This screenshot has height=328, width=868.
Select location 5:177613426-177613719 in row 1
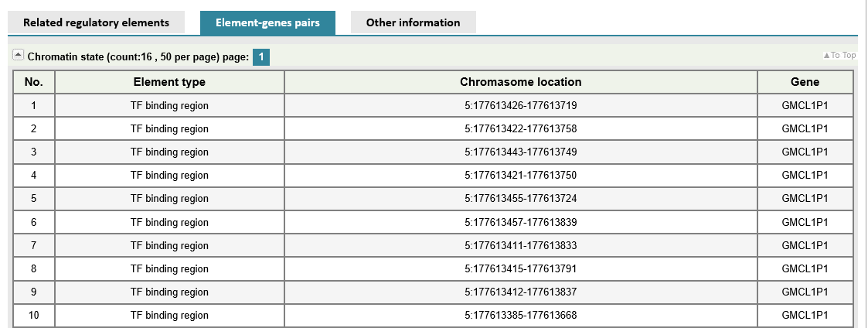pyautogui.click(x=520, y=105)
